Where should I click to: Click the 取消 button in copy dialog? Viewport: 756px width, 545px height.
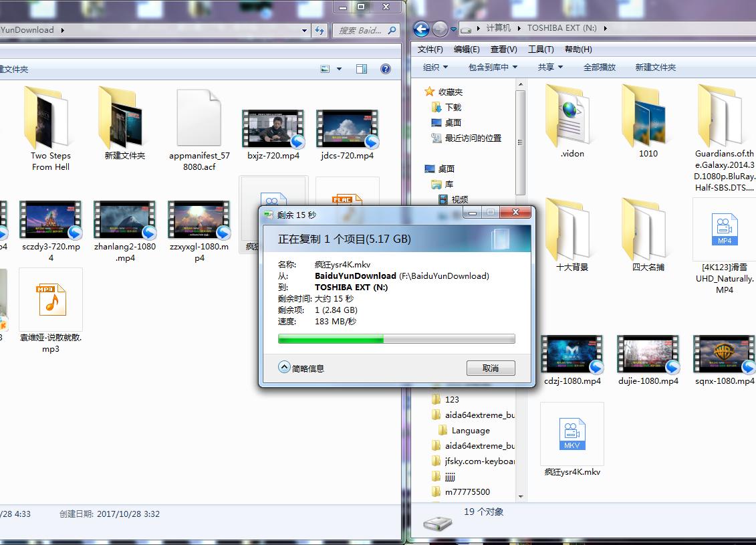point(491,368)
